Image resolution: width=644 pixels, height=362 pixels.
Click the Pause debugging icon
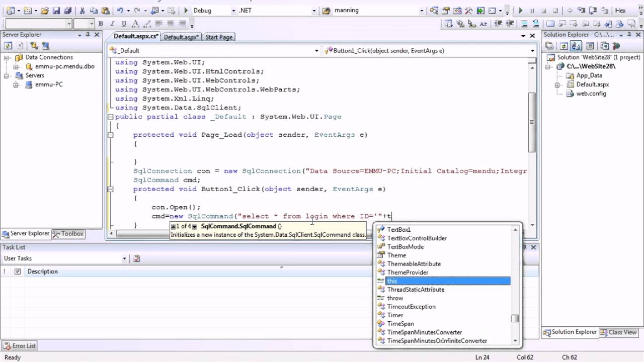click(532, 11)
